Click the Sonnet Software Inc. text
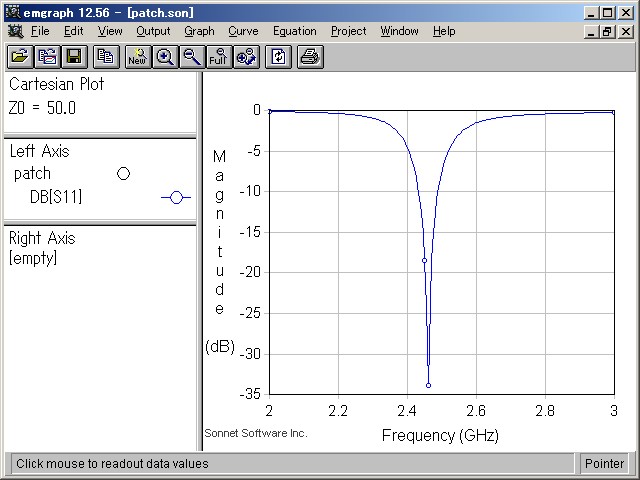 256,433
